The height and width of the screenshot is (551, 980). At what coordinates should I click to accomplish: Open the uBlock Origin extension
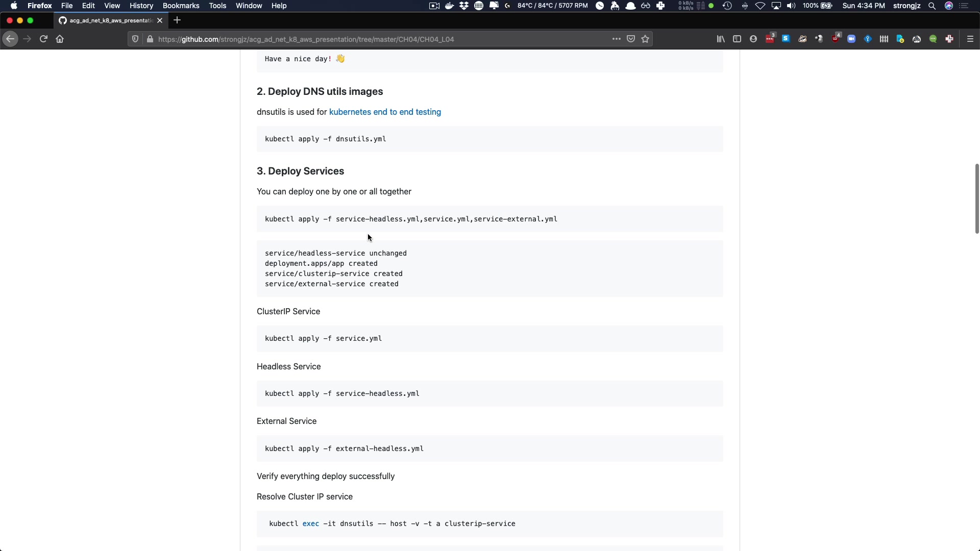coord(836,39)
